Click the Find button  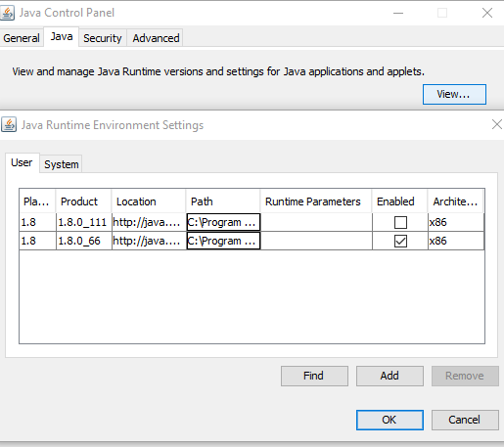314,376
